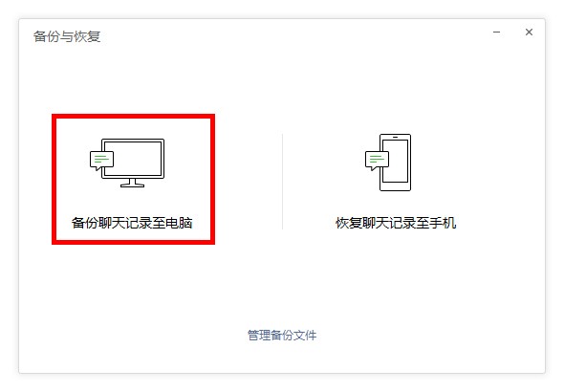Click the vertical divider between the two options

[282, 182]
